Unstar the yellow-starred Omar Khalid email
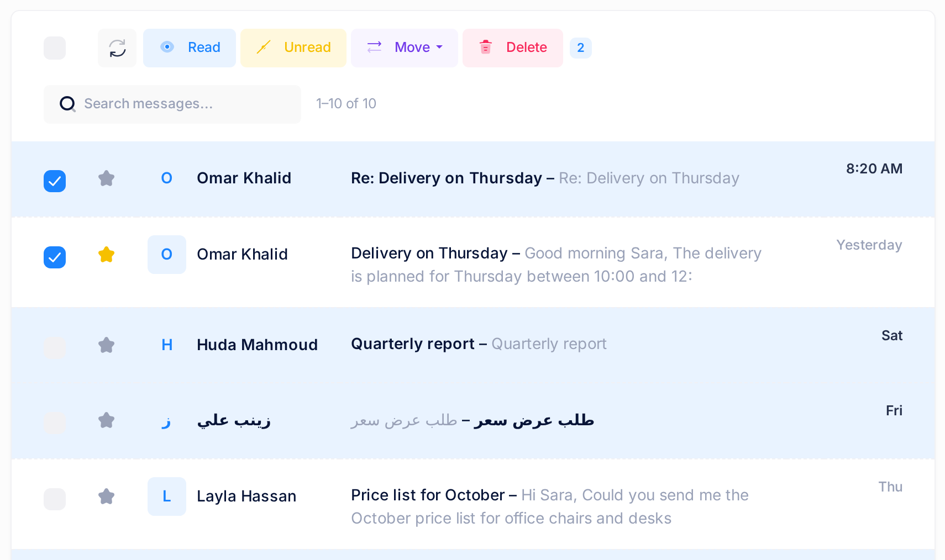 click(106, 255)
